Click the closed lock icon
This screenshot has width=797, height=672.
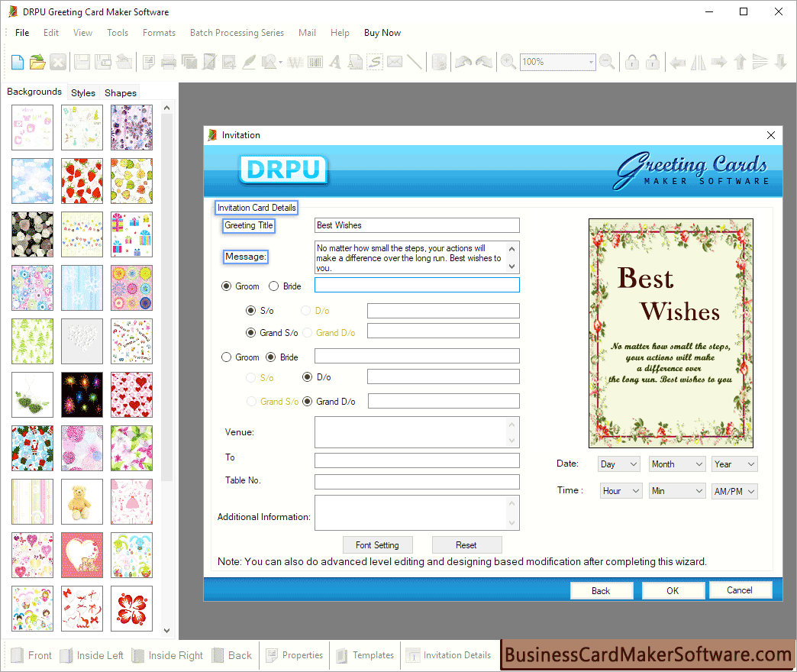(632, 62)
